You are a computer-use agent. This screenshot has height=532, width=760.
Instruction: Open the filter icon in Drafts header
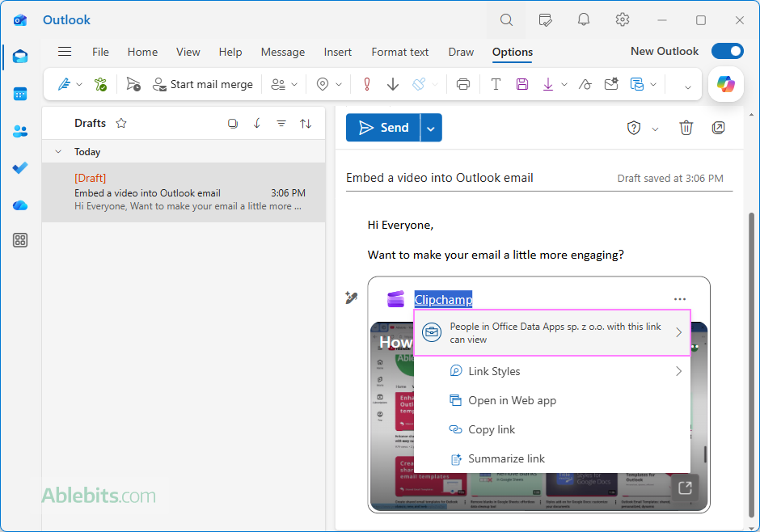(x=281, y=124)
